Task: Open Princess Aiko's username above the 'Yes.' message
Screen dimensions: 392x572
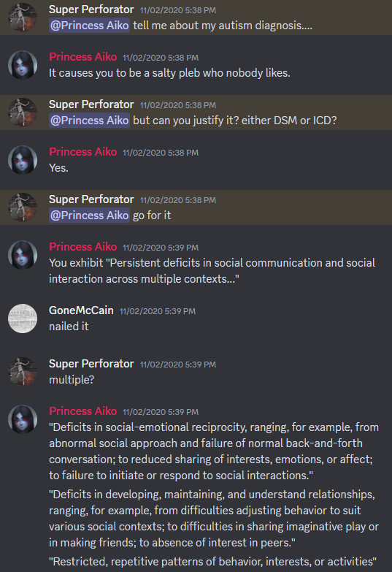Action: (82, 152)
